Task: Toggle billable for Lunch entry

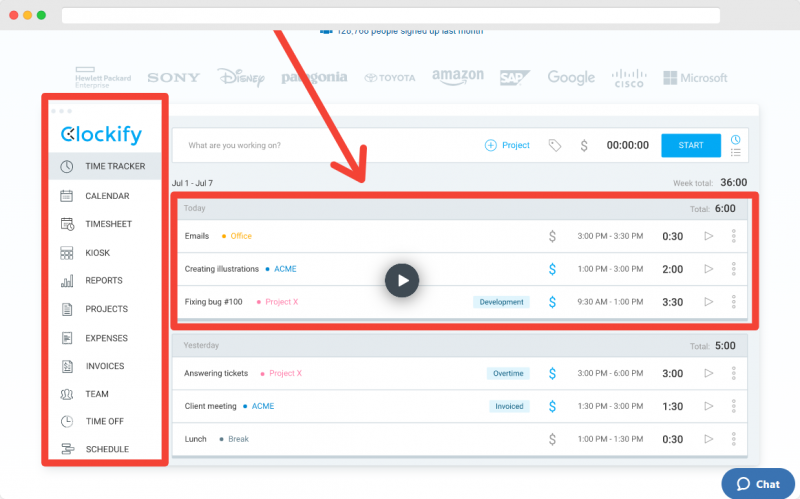Action: (552, 439)
